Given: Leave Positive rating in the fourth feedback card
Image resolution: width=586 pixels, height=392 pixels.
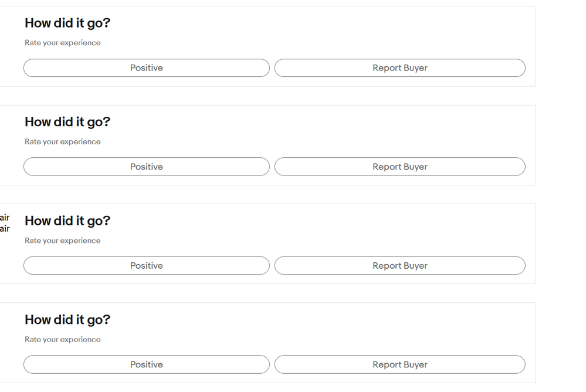Looking at the screenshot, I should 147,364.
